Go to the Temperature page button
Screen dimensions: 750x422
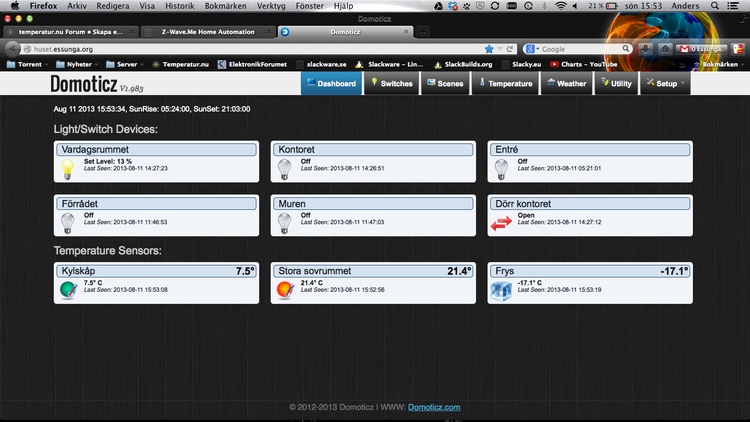coord(507,84)
